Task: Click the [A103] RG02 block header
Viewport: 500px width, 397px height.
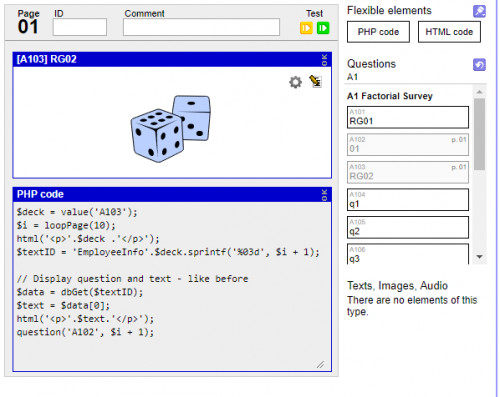Action: pos(172,59)
